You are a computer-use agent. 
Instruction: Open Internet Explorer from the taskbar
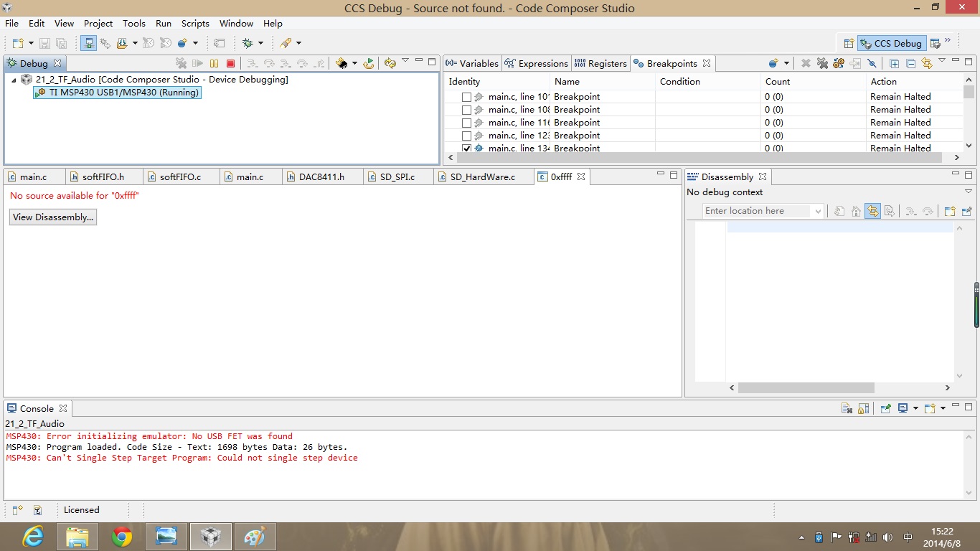pyautogui.click(x=32, y=537)
